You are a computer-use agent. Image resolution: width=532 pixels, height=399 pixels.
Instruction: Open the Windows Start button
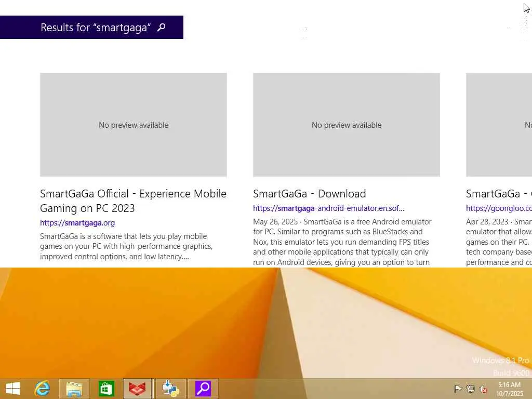13,389
